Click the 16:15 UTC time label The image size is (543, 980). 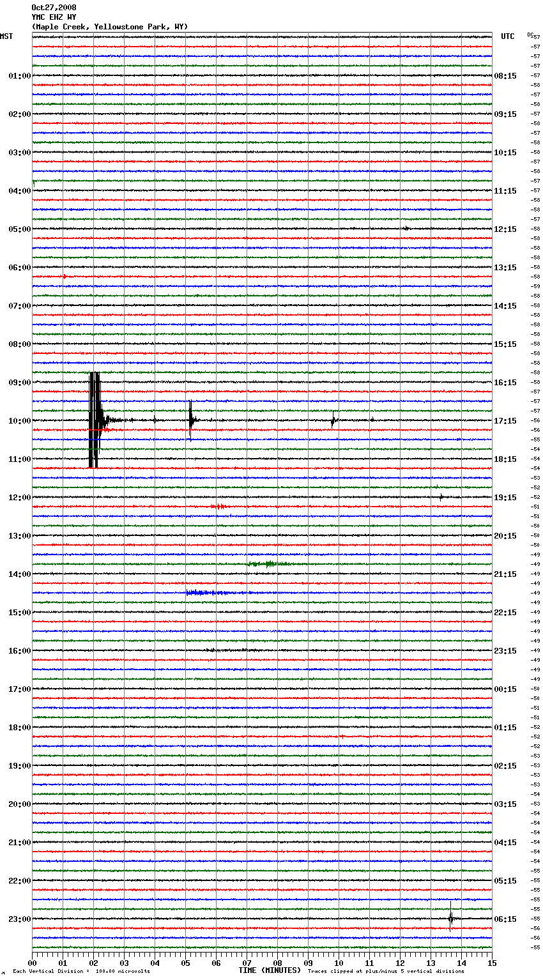point(505,383)
